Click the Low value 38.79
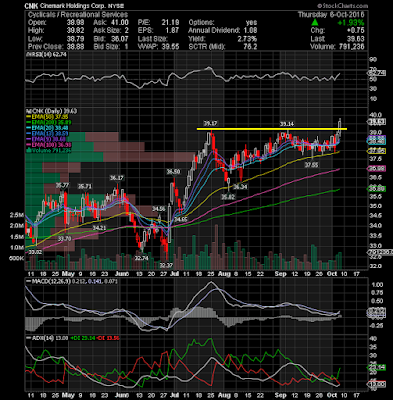This screenshot has width=393, height=400. [x=75, y=38]
